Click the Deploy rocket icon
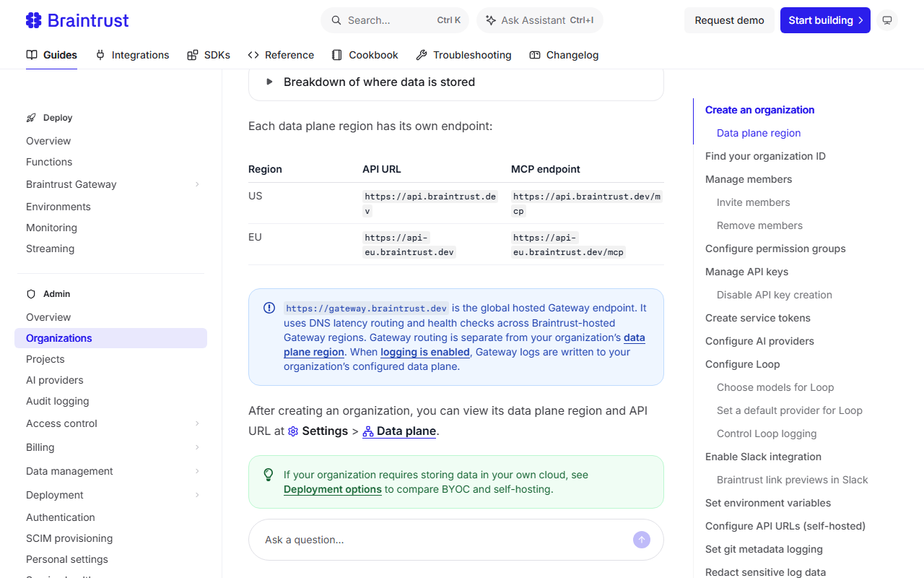 (x=31, y=118)
